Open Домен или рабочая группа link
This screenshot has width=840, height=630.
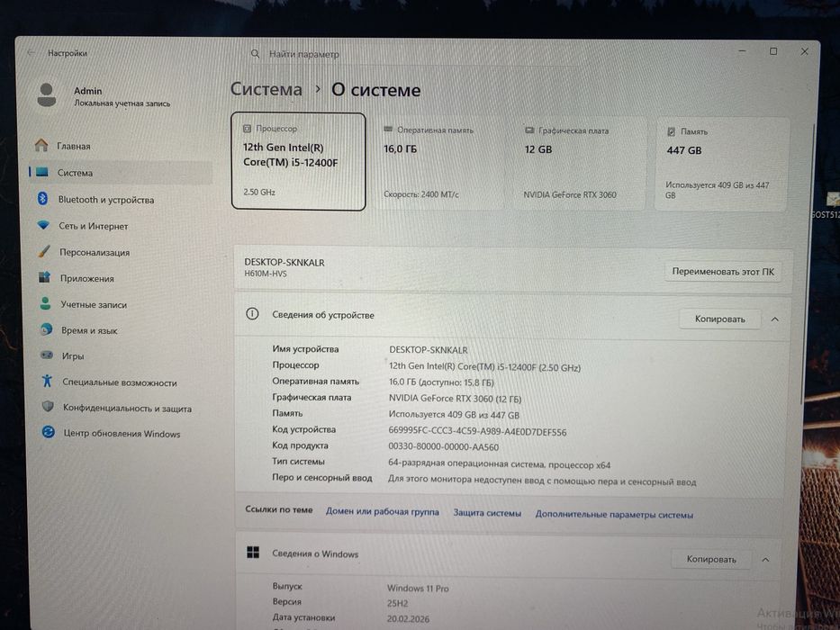pyautogui.click(x=382, y=511)
